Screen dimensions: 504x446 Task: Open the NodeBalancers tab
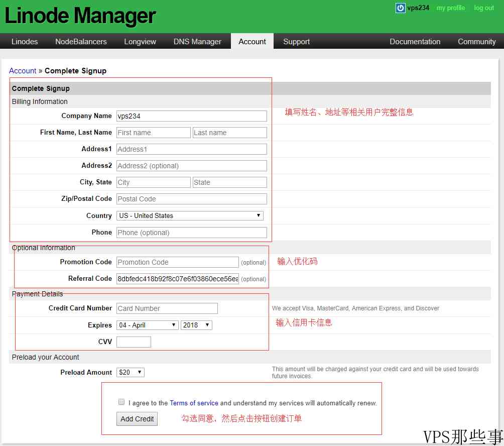81,42
